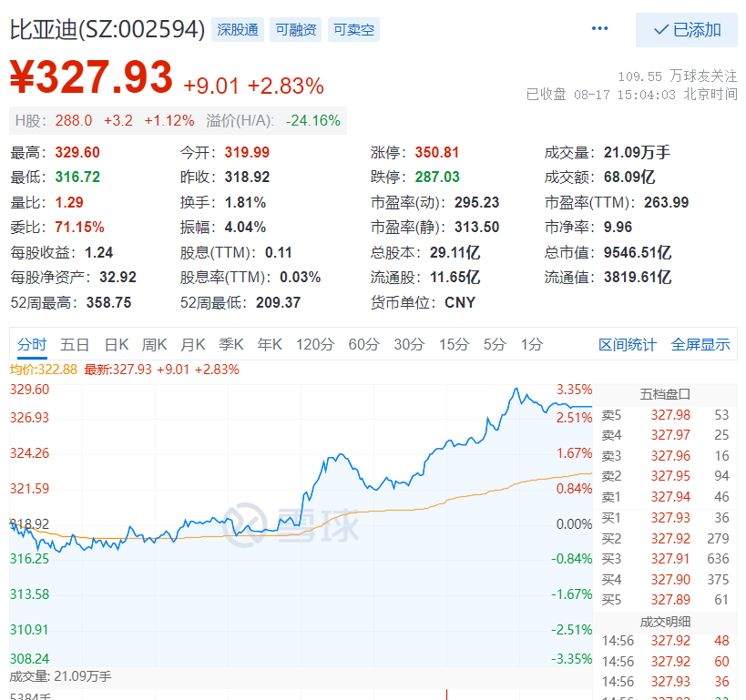Screen dimensions: 746x700
Task: Click the 买2 order row 327.92
Action: 665,539
